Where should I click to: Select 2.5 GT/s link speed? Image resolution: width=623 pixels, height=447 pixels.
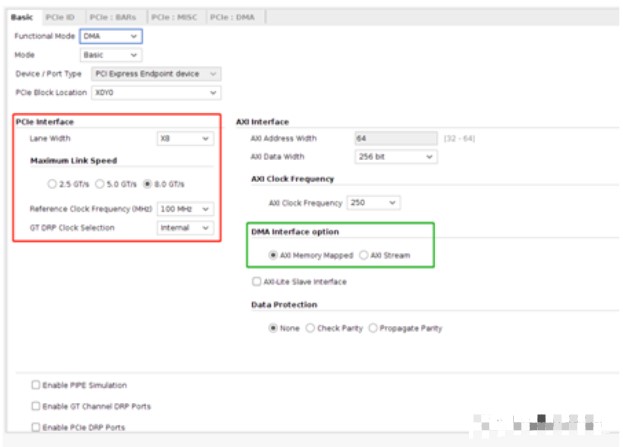click(53, 184)
